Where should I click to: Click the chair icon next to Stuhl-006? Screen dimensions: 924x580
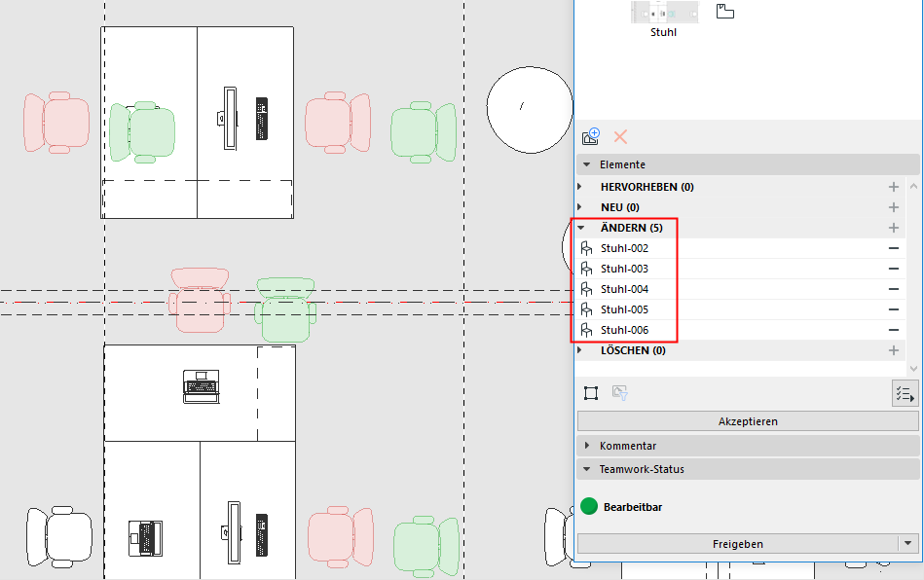pyautogui.click(x=586, y=330)
